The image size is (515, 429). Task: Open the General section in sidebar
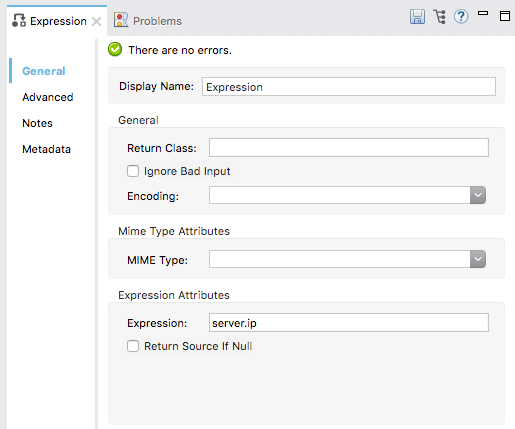point(44,71)
